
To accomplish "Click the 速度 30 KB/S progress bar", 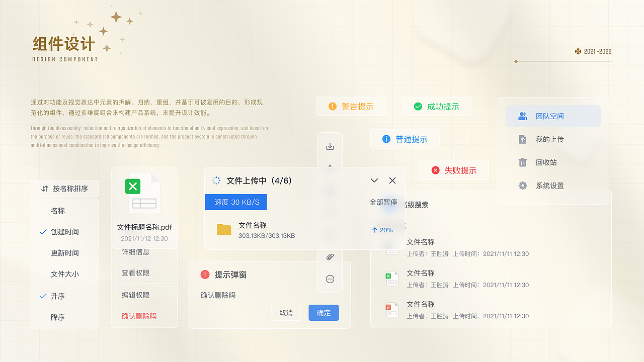I will coord(235,202).
